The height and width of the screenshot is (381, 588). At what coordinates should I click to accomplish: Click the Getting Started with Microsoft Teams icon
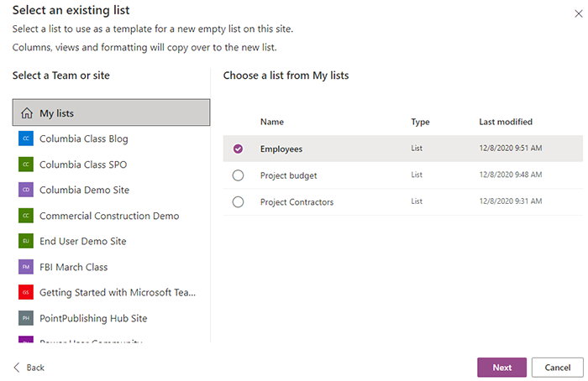click(x=26, y=292)
